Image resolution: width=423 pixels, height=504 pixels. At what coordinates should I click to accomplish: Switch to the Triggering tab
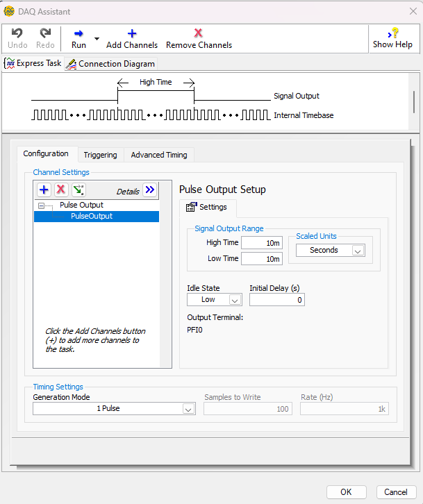(100, 155)
